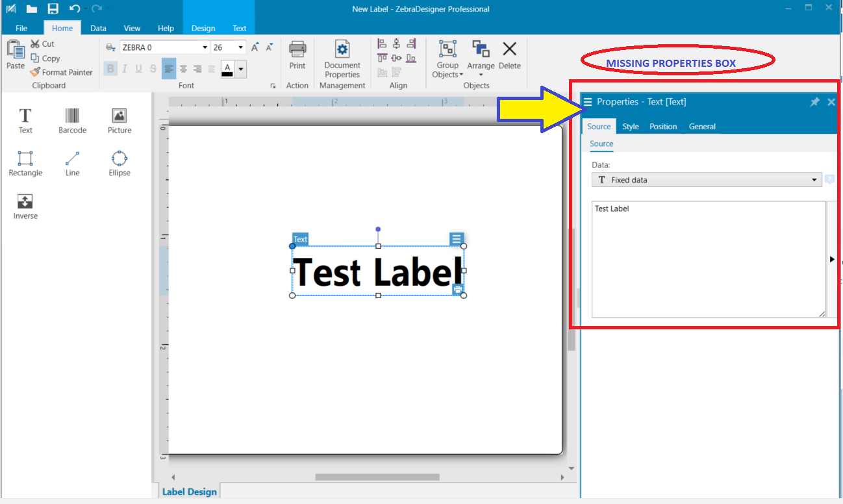843x504 pixels.
Task: Expand the Arrange dropdown
Action: click(x=481, y=75)
